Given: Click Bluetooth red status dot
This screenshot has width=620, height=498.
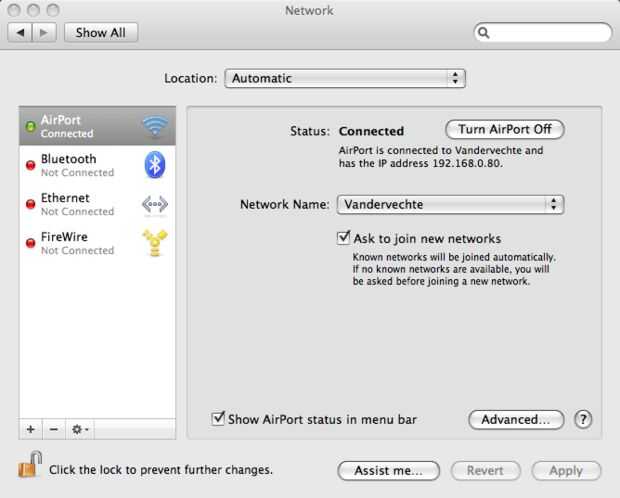Looking at the screenshot, I should 30,165.
